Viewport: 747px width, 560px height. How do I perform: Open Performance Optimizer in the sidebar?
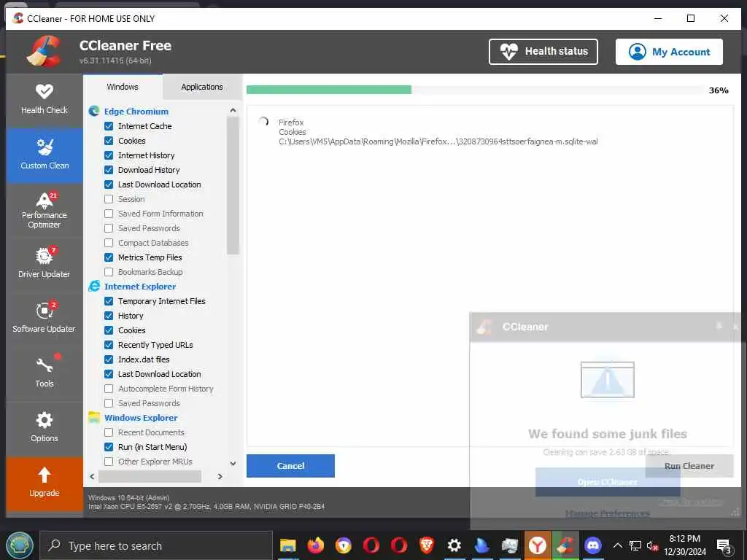click(44, 210)
